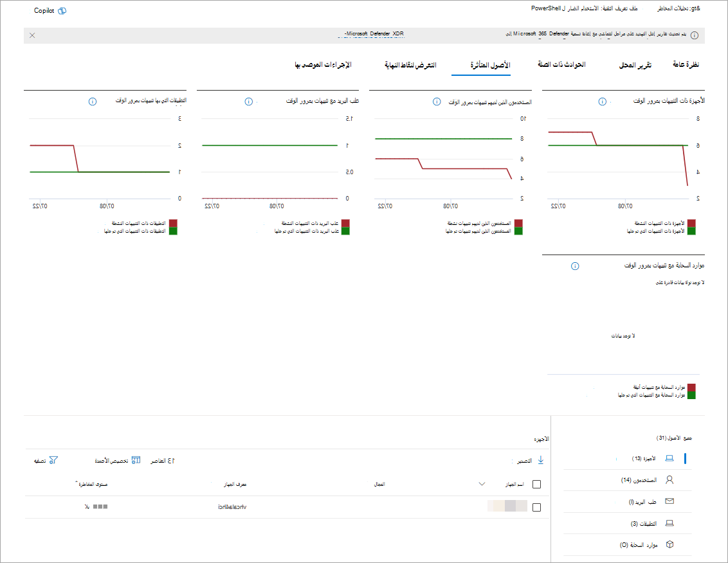
Task: Click the تخصيص الأعمدة columns icon
Action: coord(136,460)
